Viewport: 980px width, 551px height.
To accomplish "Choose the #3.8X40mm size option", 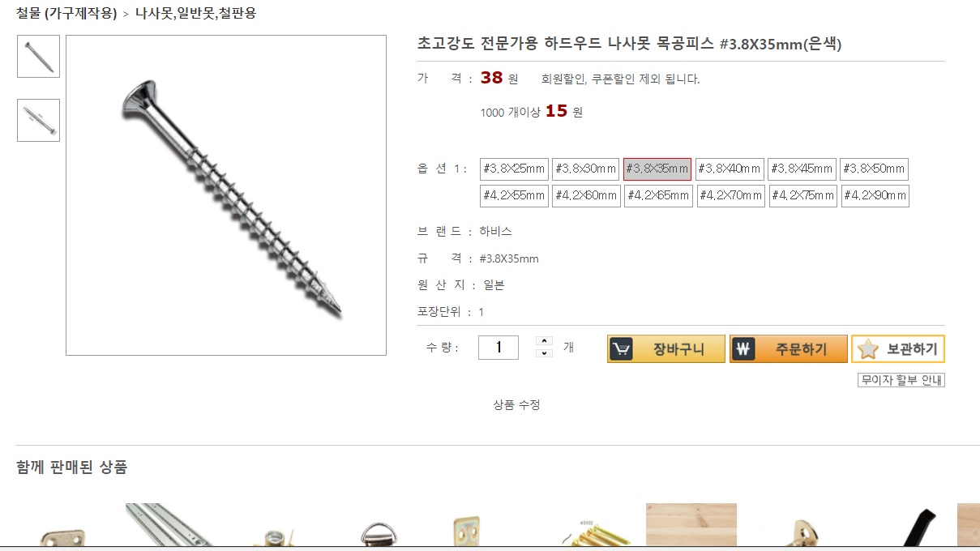I will [x=730, y=169].
